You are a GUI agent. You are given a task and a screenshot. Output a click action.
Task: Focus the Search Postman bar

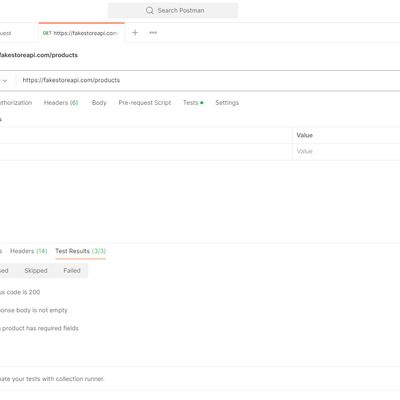[173, 10]
